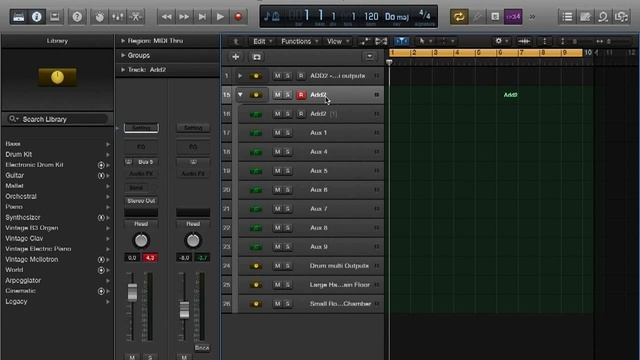Screen dimensions: 640x360
Task: Mute the Drum multi Outputs track
Action: (278, 266)
